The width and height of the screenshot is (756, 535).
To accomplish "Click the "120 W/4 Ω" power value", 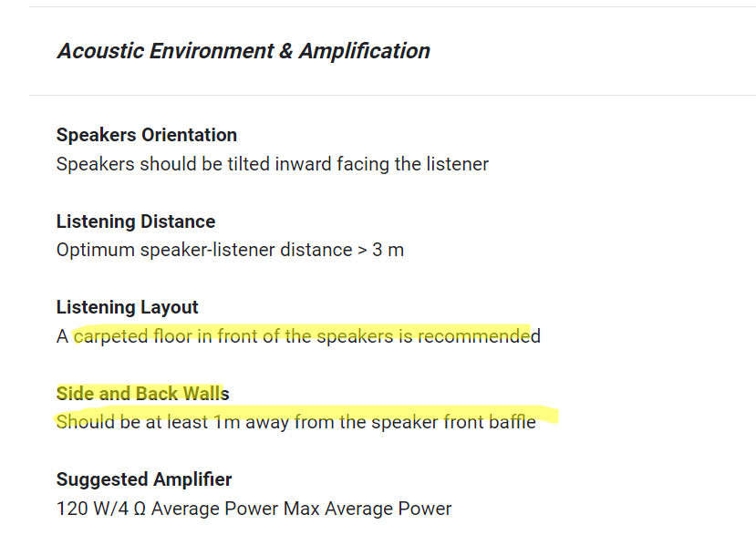I will [x=104, y=509].
